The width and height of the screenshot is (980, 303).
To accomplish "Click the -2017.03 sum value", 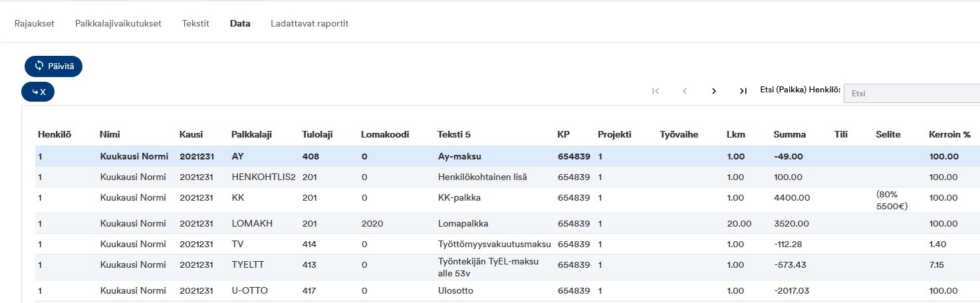I will point(792,291).
